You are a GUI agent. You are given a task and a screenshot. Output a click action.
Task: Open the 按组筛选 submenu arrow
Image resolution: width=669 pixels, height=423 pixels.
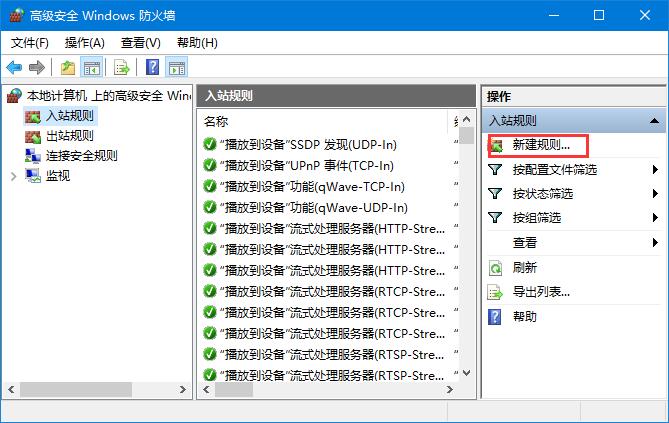tap(655, 218)
